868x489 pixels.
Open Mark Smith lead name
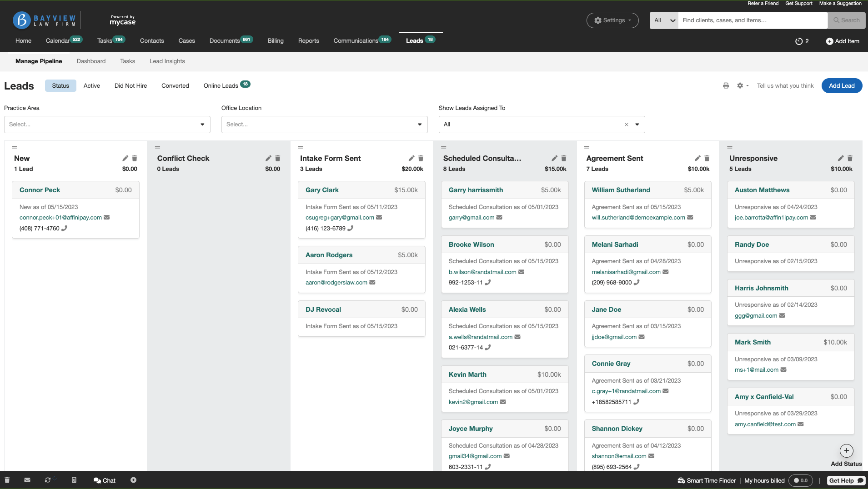point(753,342)
